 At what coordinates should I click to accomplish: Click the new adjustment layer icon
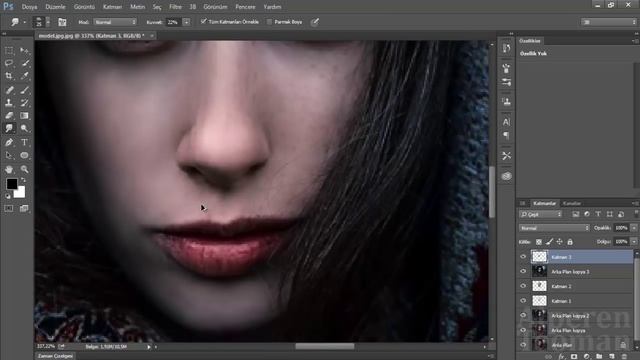pyautogui.click(x=587, y=357)
